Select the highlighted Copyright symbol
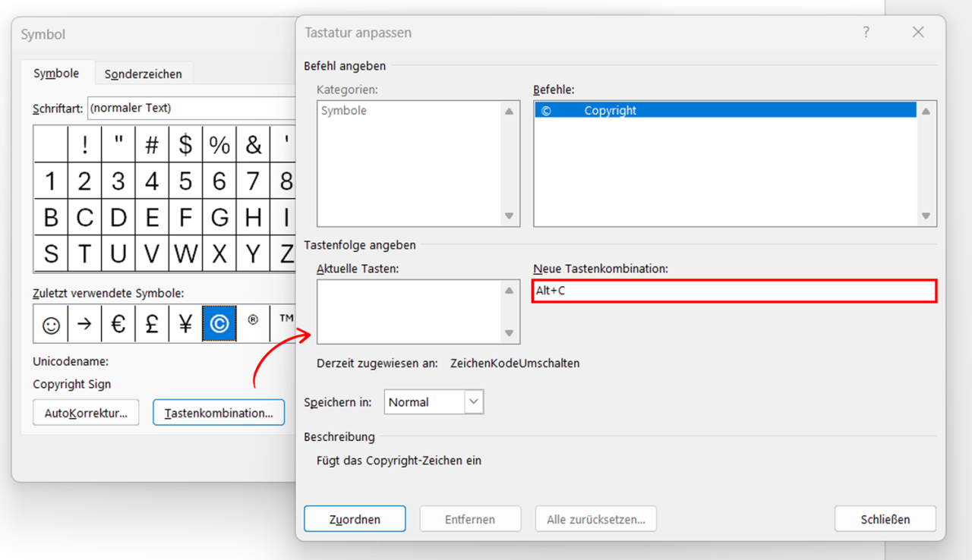Screen dimensions: 972x560 pos(219,323)
